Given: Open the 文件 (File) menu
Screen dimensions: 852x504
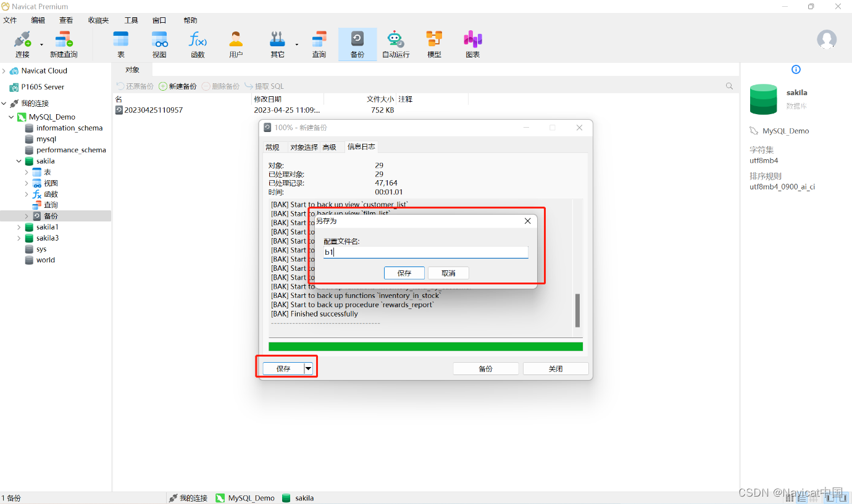Looking at the screenshot, I should (10, 20).
